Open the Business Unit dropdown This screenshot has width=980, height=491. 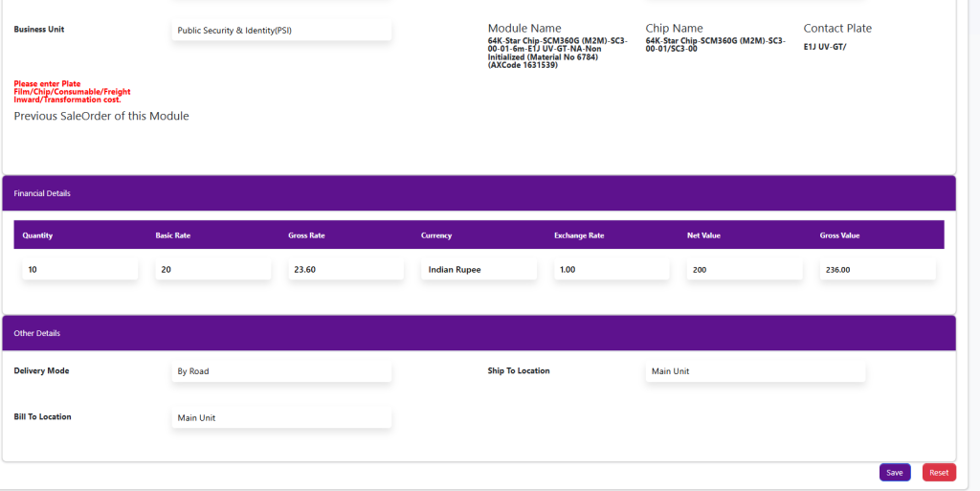tap(281, 31)
